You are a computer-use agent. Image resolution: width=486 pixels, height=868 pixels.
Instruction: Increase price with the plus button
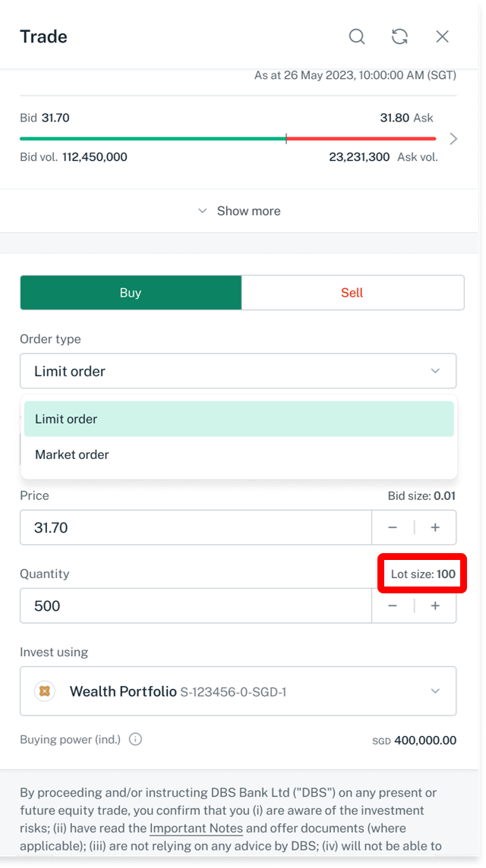[x=436, y=527]
